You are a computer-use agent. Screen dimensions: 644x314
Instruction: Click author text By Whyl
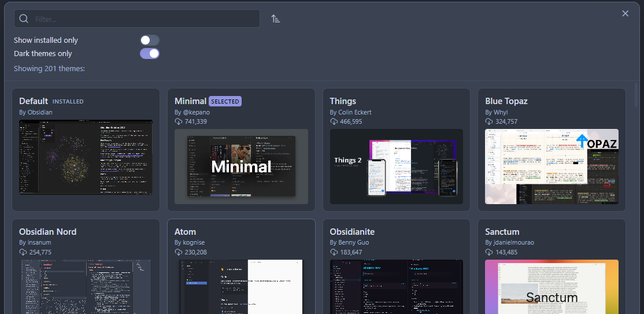pyautogui.click(x=497, y=112)
